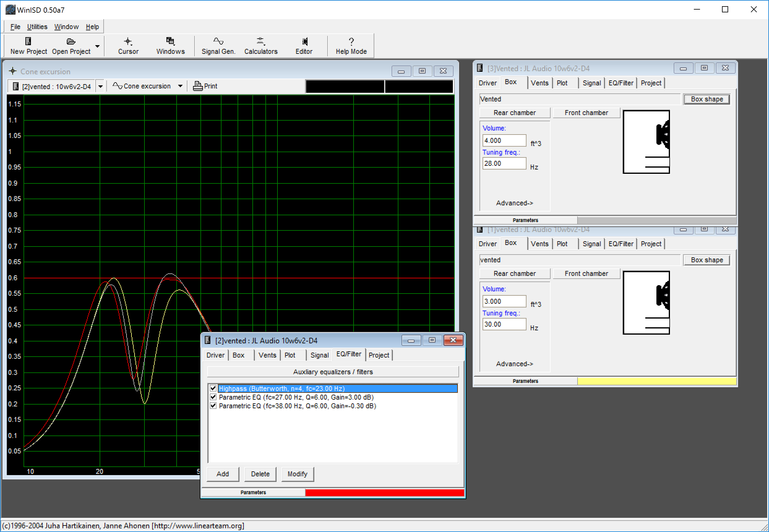Open the Utilities menu
The width and height of the screenshot is (769, 532).
(37, 27)
